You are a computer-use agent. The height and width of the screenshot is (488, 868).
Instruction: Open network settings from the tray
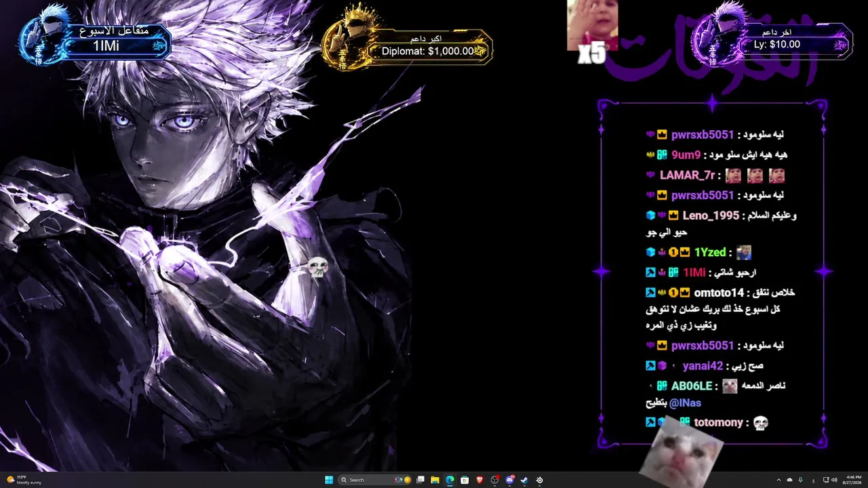tap(825, 480)
